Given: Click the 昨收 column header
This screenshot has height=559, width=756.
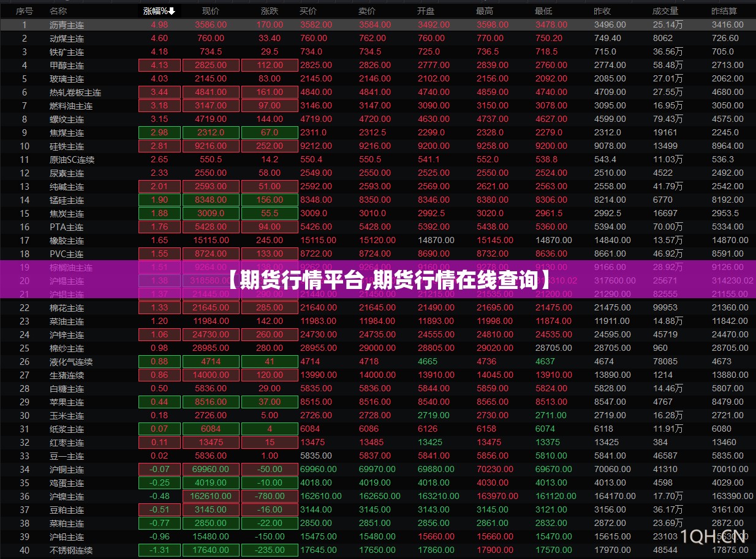Looking at the screenshot, I should click(x=603, y=11).
